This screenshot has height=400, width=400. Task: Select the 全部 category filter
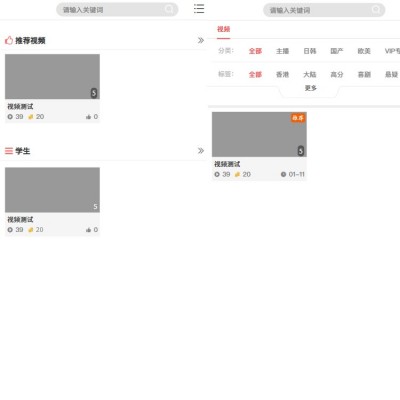click(x=255, y=51)
